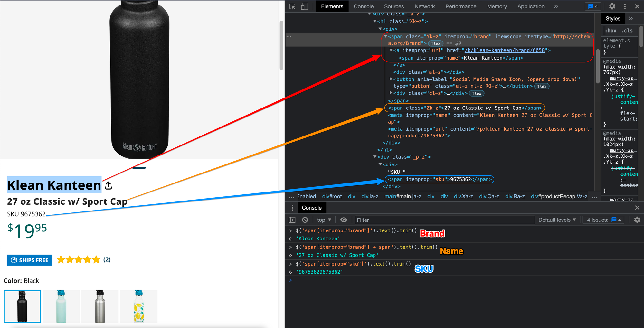Image resolution: width=644 pixels, height=328 pixels.
Task: Close the Console drawer
Action: (637, 208)
